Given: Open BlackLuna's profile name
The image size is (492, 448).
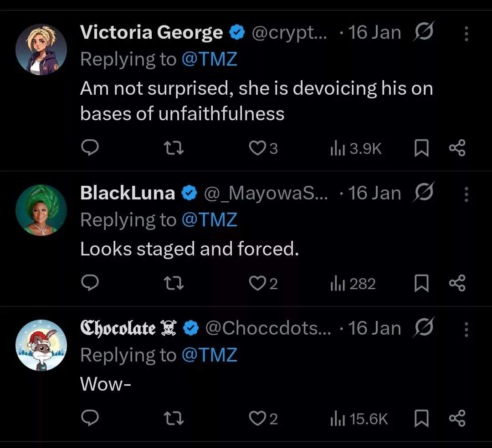Looking at the screenshot, I should click(128, 193).
